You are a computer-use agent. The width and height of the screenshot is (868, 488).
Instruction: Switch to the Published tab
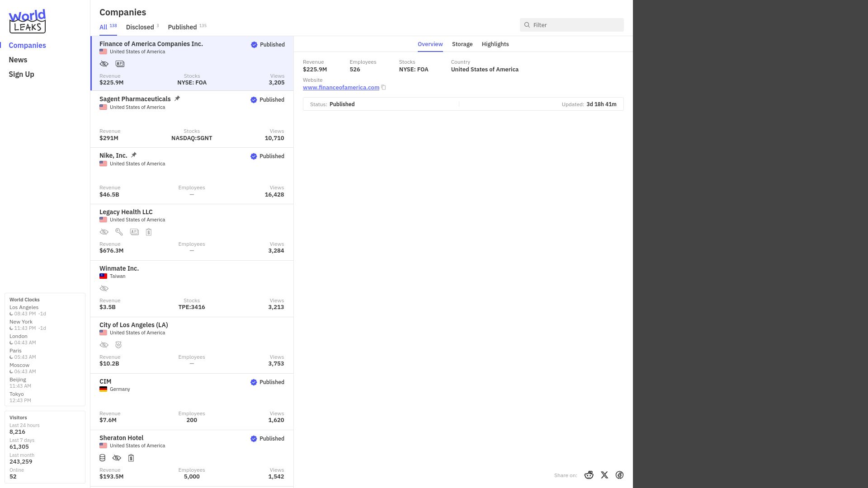click(x=187, y=27)
